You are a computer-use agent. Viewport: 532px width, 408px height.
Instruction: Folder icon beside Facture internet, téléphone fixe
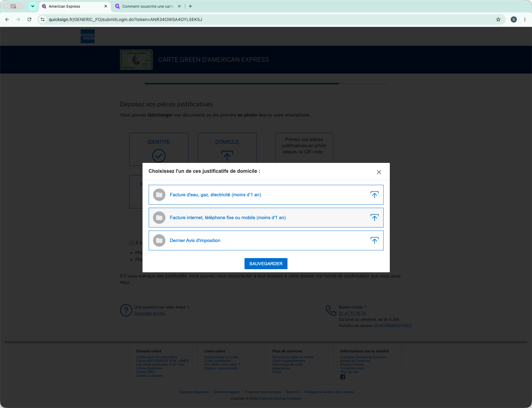pyautogui.click(x=159, y=218)
